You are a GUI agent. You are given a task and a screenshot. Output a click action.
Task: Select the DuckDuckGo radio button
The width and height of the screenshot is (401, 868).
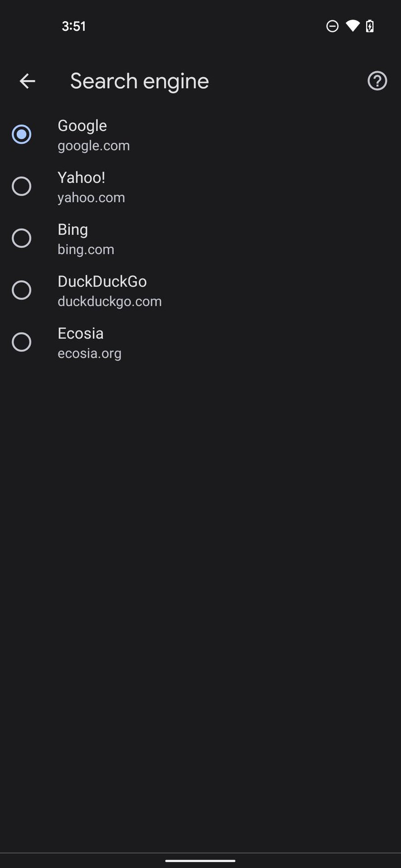pyautogui.click(x=21, y=290)
